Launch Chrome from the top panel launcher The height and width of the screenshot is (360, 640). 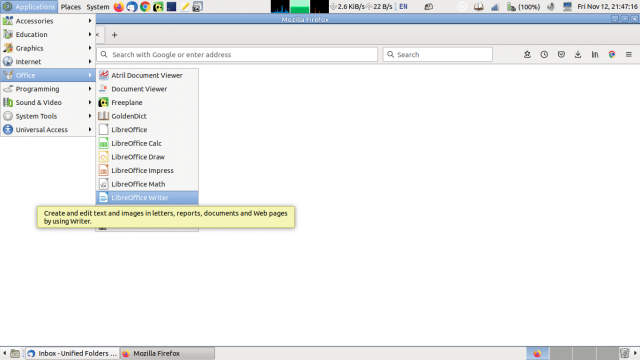pos(145,7)
